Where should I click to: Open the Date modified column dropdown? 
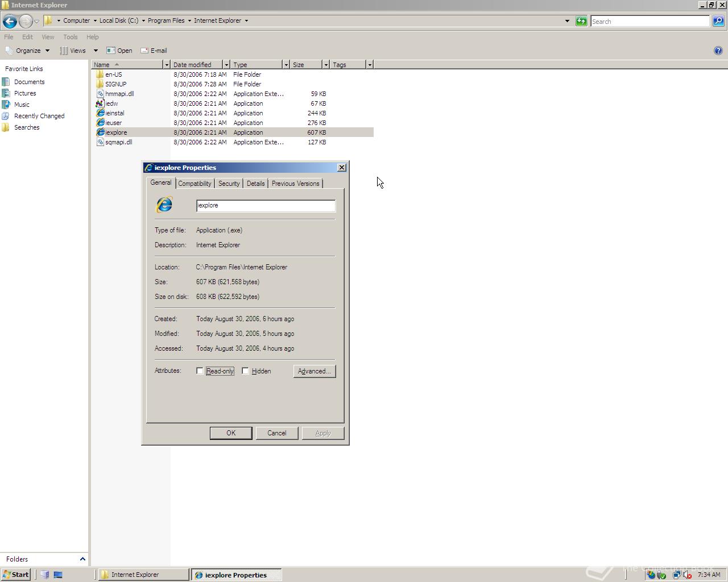click(226, 65)
